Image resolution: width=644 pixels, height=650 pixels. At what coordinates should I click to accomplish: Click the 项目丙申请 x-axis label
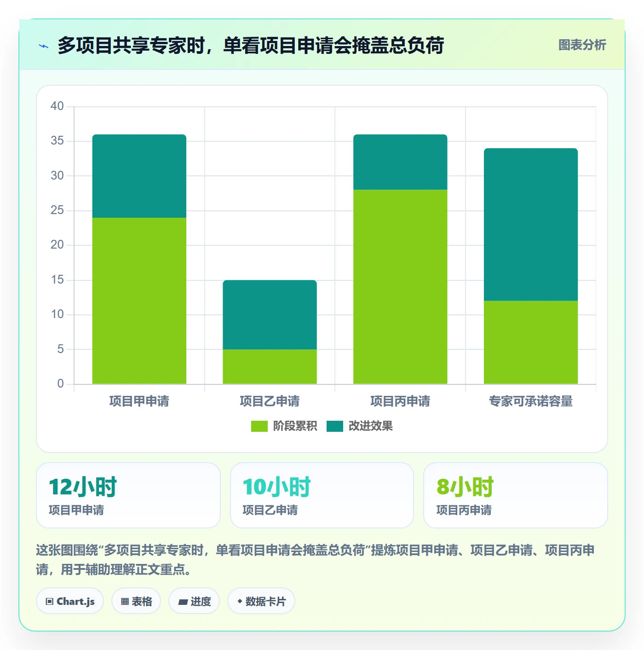pos(400,401)
